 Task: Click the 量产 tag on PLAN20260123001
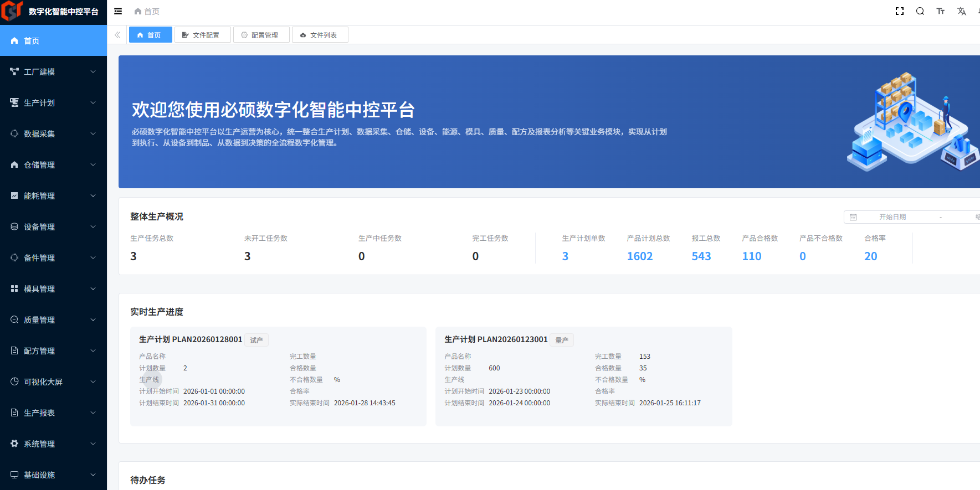pyautogui.click(x=562, y=340)
